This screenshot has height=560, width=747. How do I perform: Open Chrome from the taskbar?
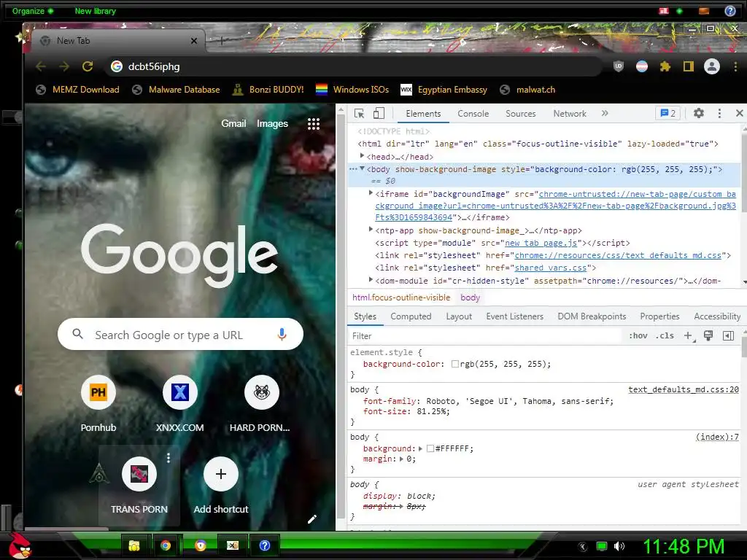point(166,545)
